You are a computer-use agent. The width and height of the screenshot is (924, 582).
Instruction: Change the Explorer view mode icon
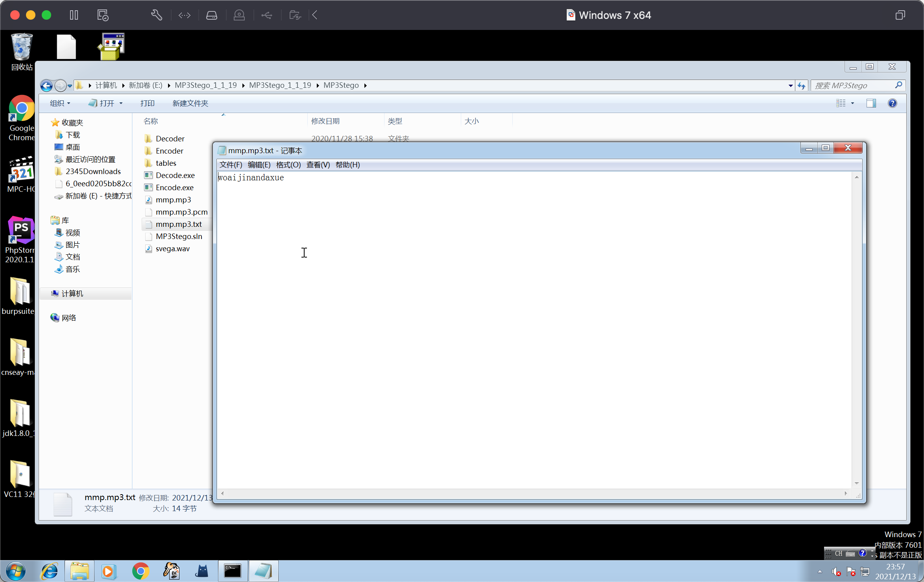[841, 103]
